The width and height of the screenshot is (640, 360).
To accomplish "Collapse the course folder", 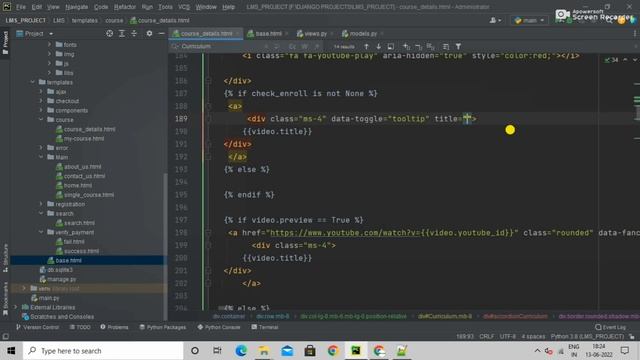I will click(41, 120).
